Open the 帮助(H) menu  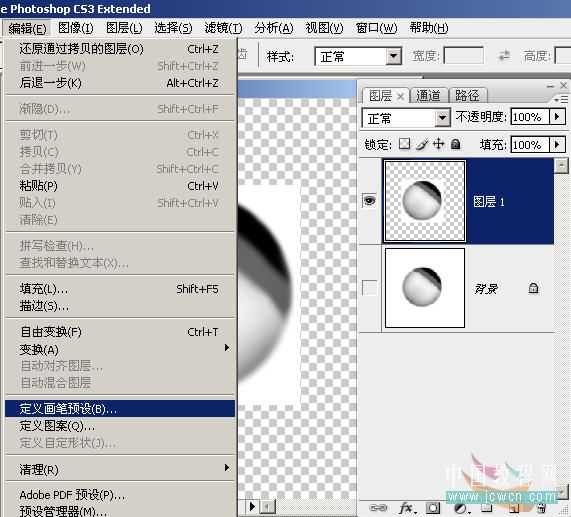428,28
